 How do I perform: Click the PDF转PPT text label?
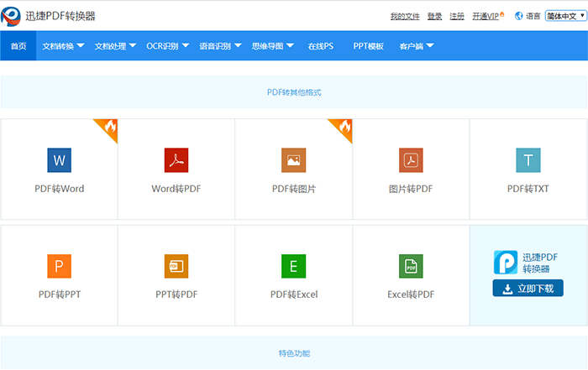click(60, 294)
